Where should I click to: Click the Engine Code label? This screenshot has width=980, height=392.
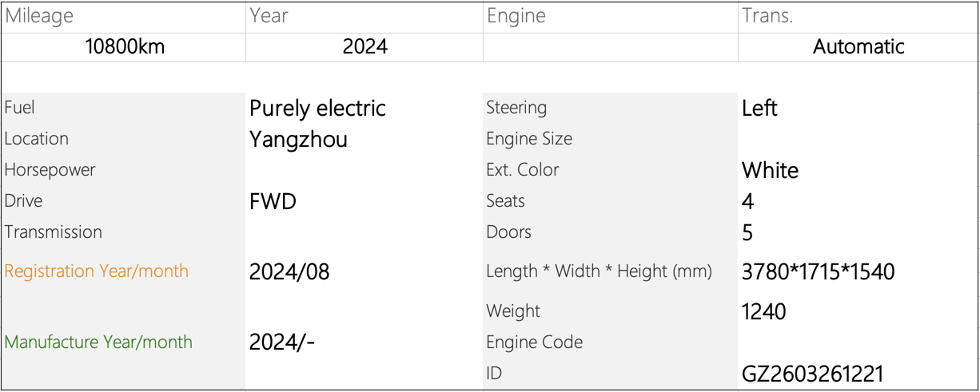point(534,343)
